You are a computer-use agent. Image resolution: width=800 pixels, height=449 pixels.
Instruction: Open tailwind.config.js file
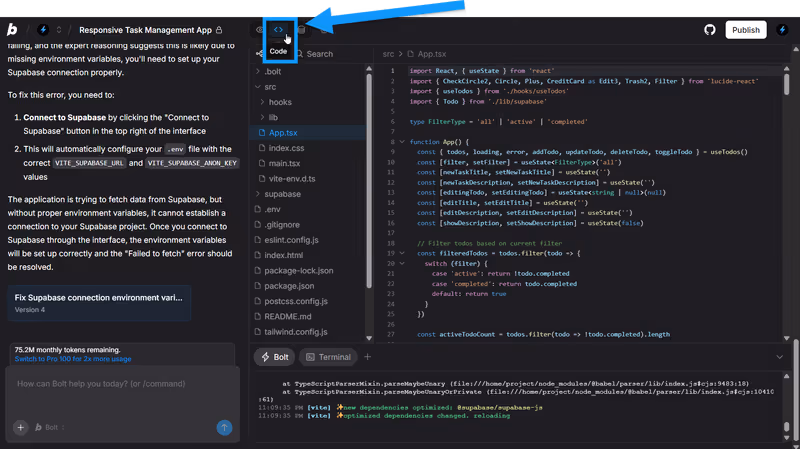296,332
